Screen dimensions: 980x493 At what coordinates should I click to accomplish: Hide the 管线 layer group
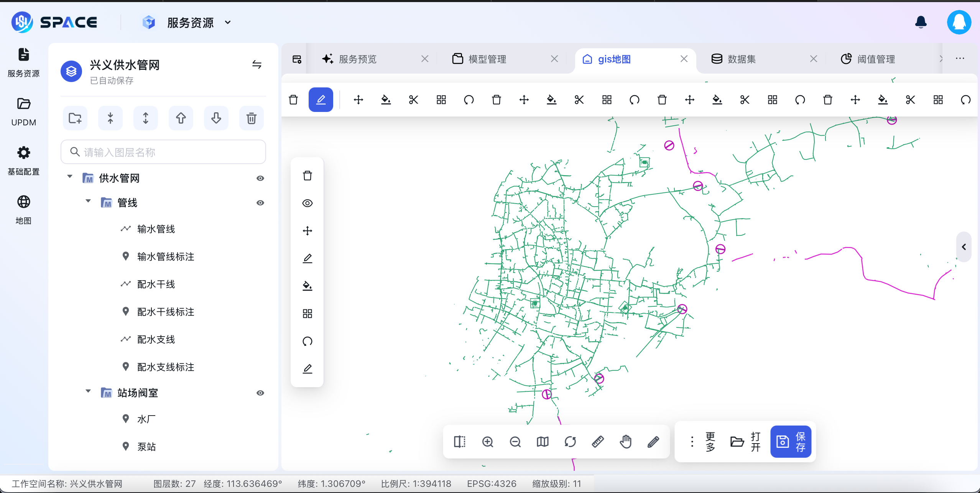260,203
